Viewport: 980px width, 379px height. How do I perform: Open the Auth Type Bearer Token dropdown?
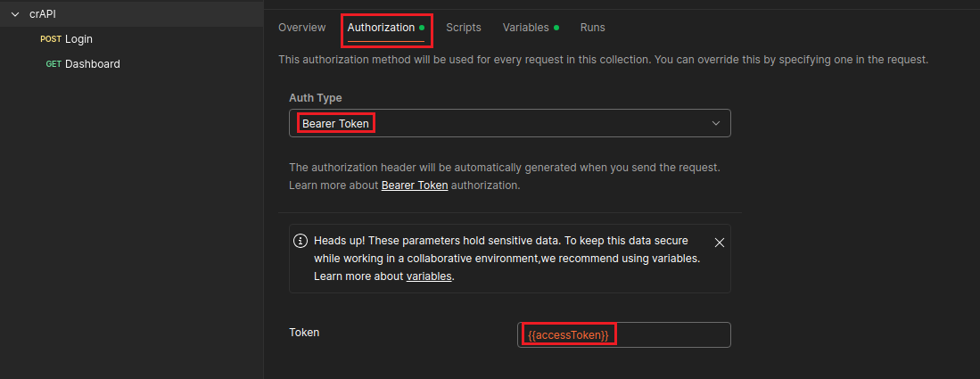509,123
